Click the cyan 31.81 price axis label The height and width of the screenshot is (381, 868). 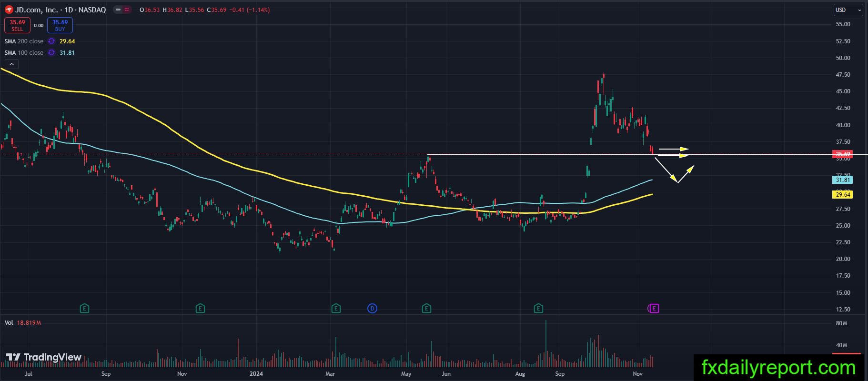843,180
